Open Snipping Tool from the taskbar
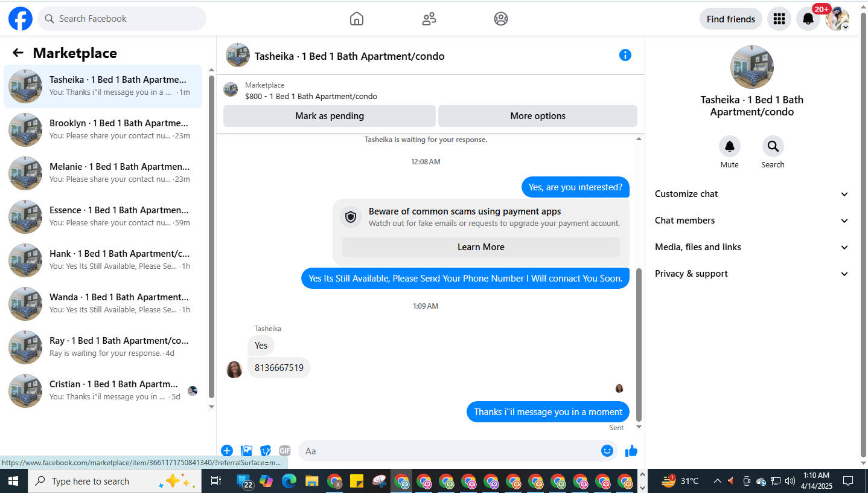 click(380, 481)
